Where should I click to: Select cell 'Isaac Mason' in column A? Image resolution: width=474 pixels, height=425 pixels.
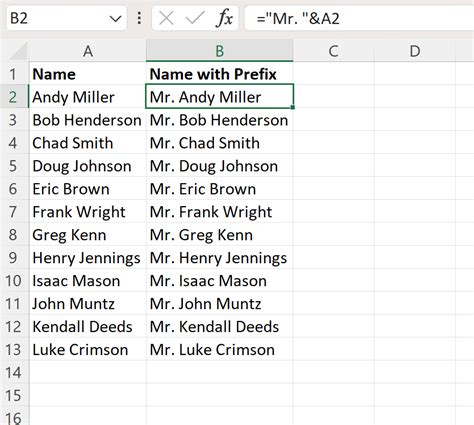(x=88, y=281)
